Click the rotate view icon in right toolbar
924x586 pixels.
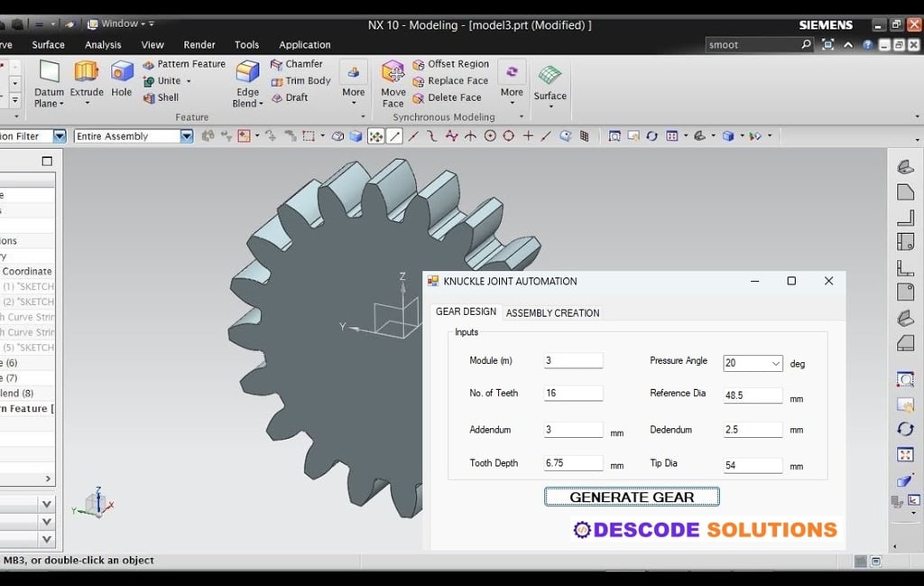(x=905, y=429)
